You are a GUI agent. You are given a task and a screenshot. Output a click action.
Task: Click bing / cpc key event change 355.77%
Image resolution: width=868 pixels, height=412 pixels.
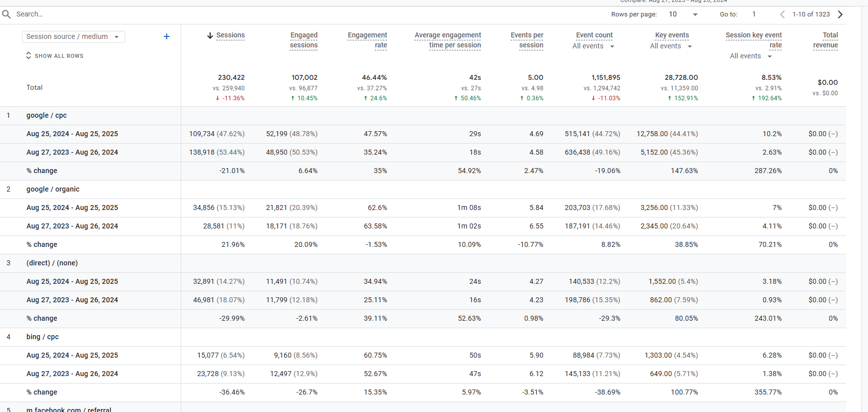[768, 393]
